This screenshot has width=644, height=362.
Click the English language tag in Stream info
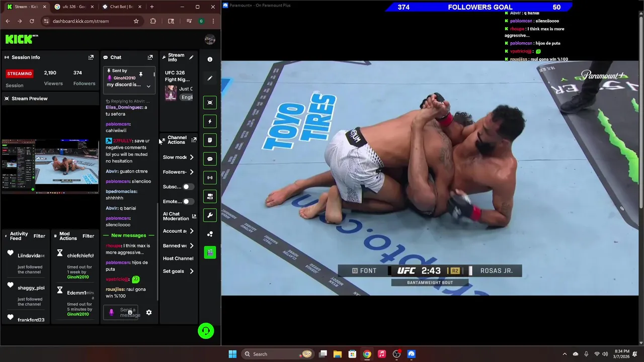pos(187,97)
